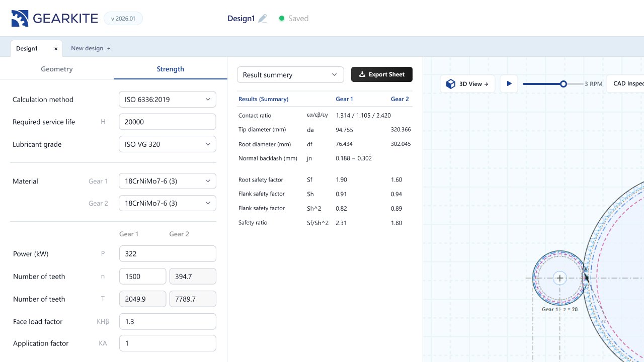Click the 394.7 field for Gear 2

[193, 277]
